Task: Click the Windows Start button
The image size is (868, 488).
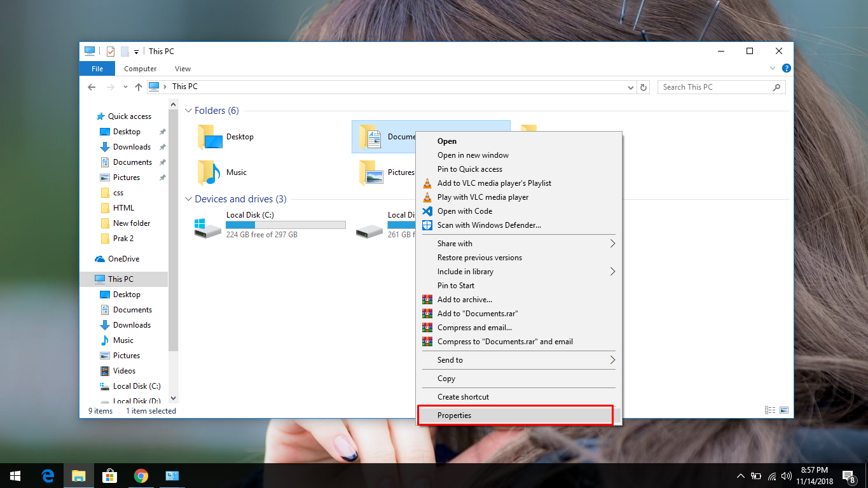Action: coord(15,475)
